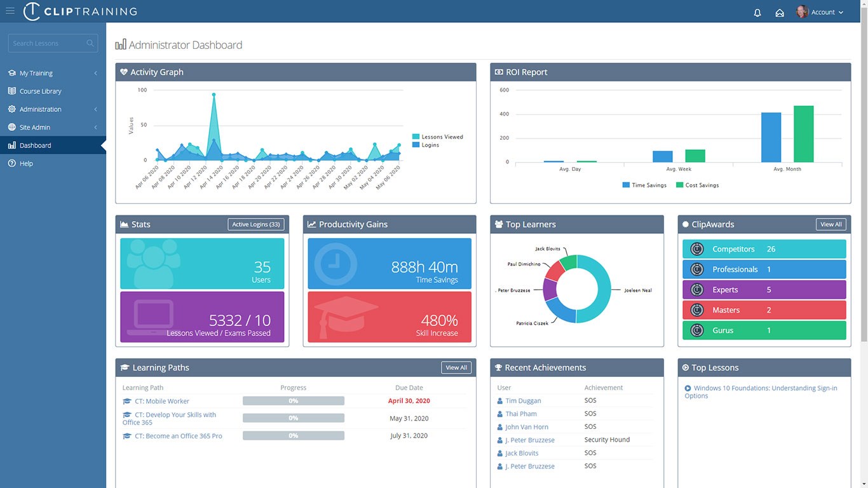
Task: Expand the My Training submenu arrow
Action: 96,73
